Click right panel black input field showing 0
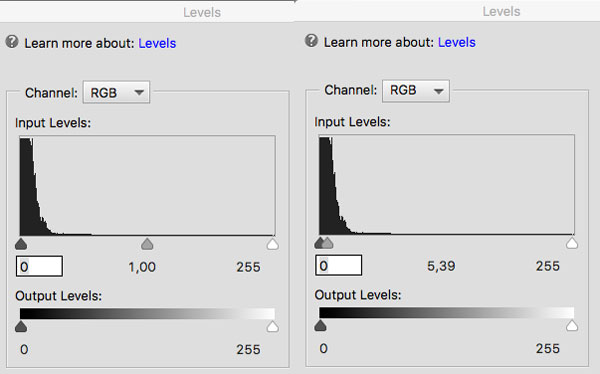This screenshot has height=374, width=600. pyautogui.click(x=339, y=265)
